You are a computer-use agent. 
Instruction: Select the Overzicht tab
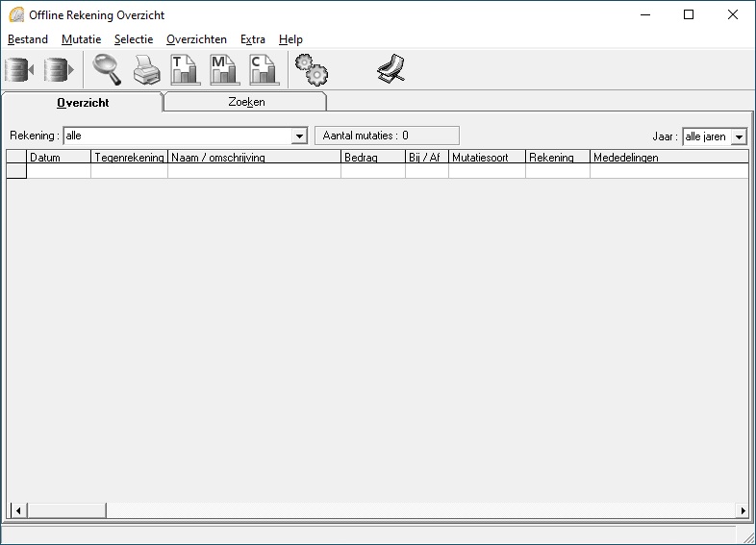83,102
